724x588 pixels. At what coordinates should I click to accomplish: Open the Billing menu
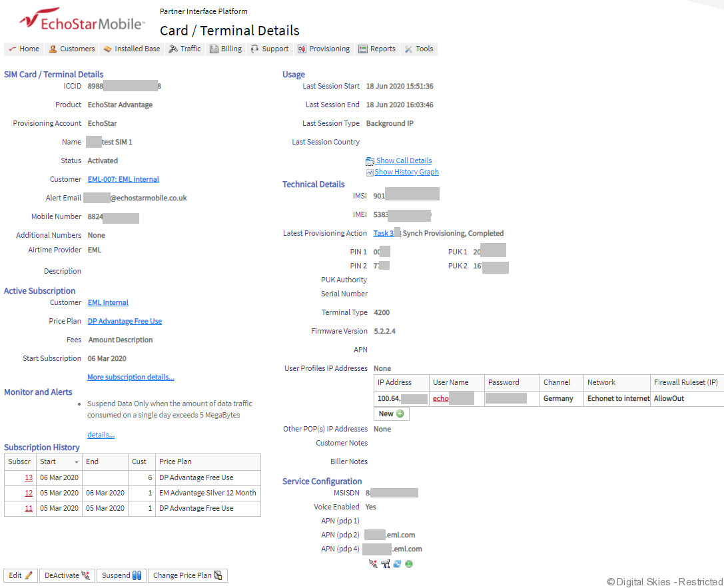coord(225,49)
